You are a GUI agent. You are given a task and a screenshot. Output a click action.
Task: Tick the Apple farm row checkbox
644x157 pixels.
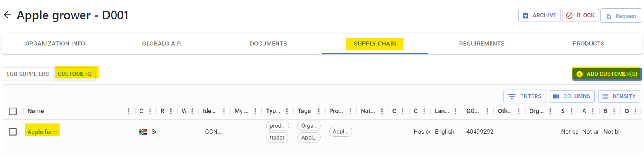(13, 132)
